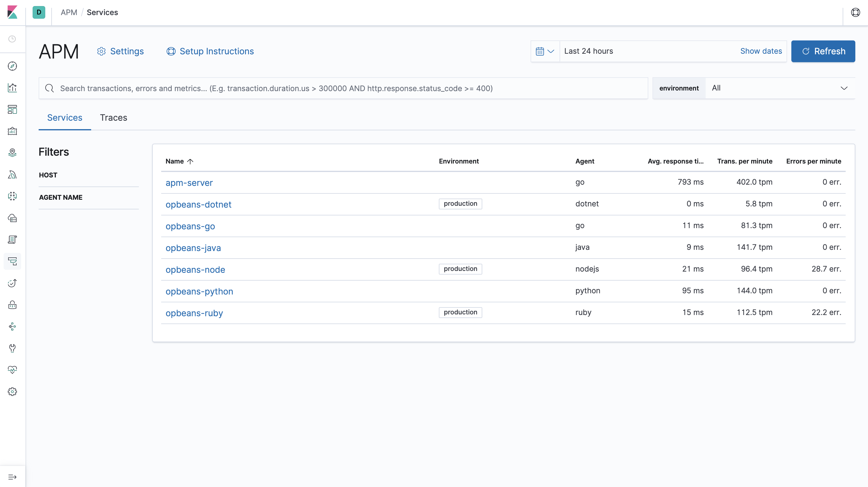Open Management via the gear icon

pos(12,391)
